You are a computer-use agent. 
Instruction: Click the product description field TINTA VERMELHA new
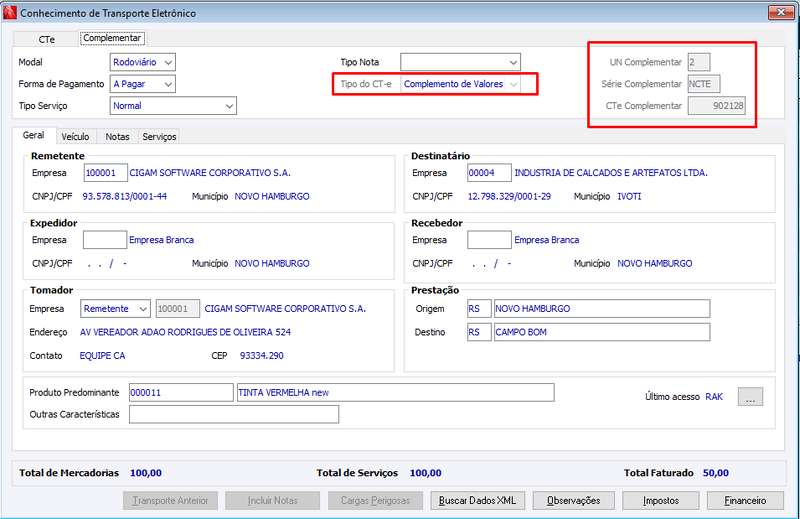[395, 392]
